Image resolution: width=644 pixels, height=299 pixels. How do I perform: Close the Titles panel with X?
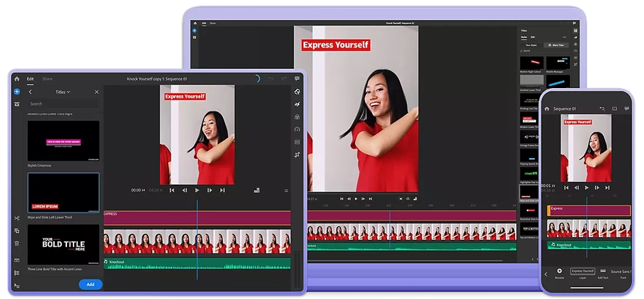coord(97,92)
